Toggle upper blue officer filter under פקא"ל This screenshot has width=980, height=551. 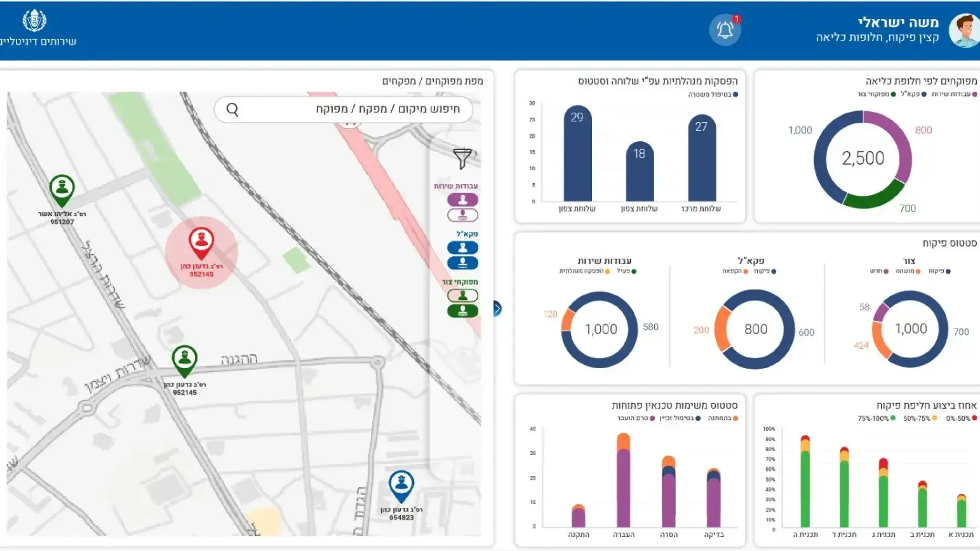(x=463, y=248)
